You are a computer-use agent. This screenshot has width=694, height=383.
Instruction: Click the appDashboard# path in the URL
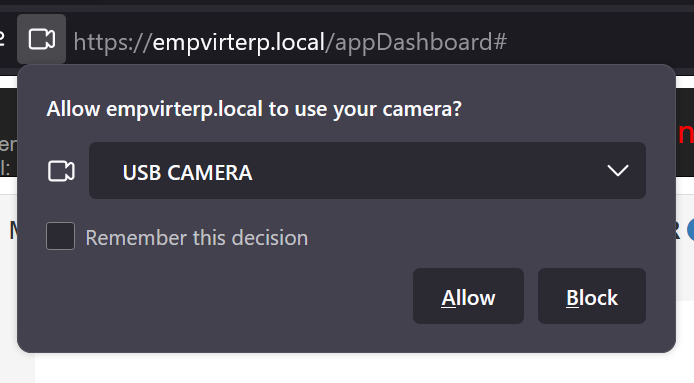[416, 43]
